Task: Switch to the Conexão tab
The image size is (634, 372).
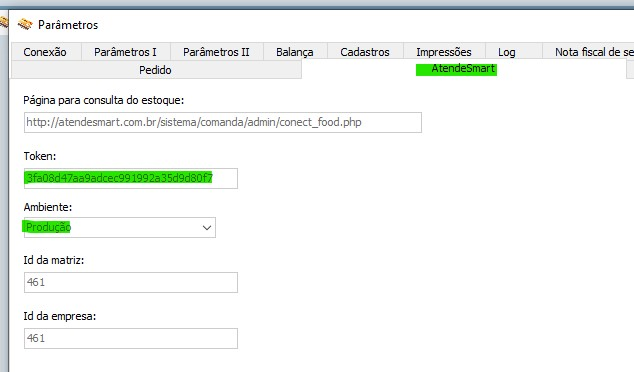Action: [x=45, y=52]
